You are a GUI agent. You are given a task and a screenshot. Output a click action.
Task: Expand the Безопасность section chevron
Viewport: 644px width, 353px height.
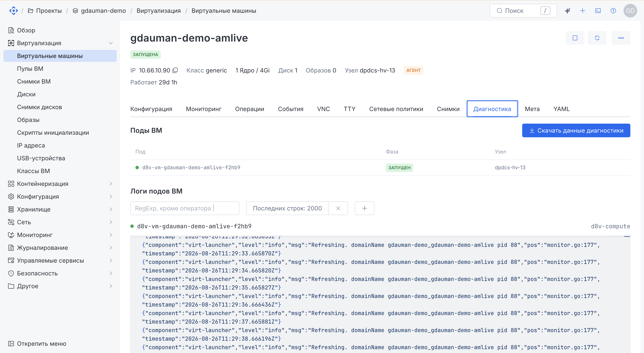(111, 273)
